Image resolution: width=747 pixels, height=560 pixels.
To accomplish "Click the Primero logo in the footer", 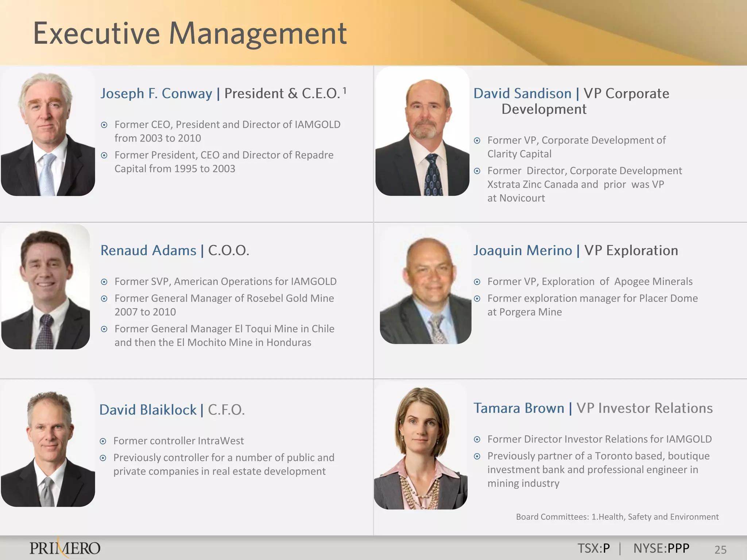I will click(x=65, y=548).
